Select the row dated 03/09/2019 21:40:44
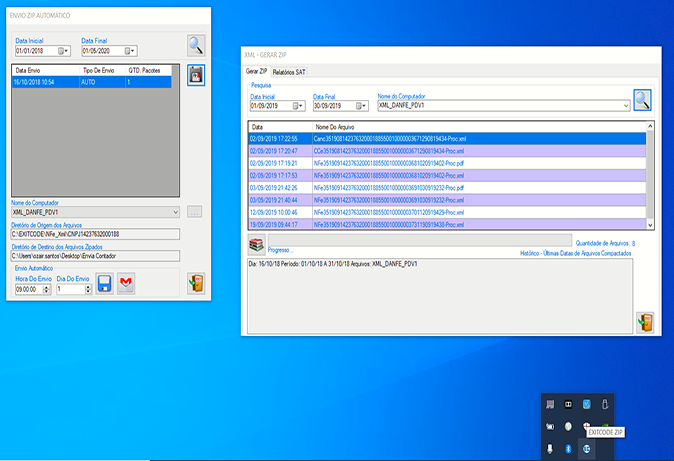 pyautogui.click(x=447, y=200)
